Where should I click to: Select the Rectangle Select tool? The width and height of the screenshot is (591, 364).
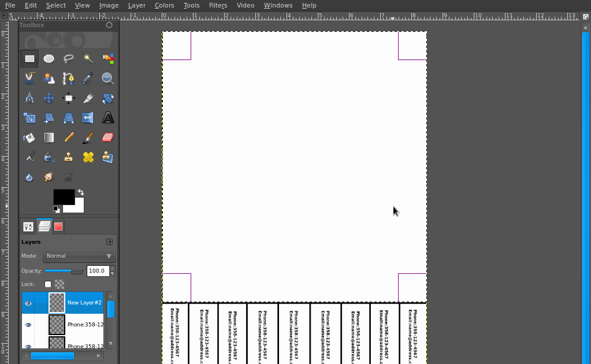coord(29,59)
